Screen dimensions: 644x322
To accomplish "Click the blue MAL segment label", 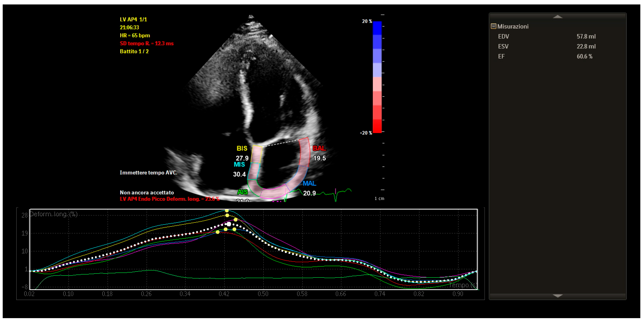I will coord(309,184).
